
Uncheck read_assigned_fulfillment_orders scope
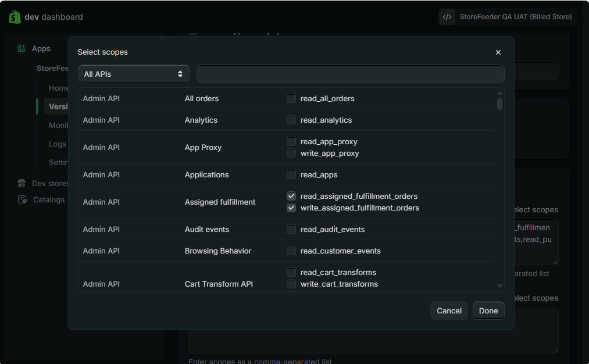[291, 196]
